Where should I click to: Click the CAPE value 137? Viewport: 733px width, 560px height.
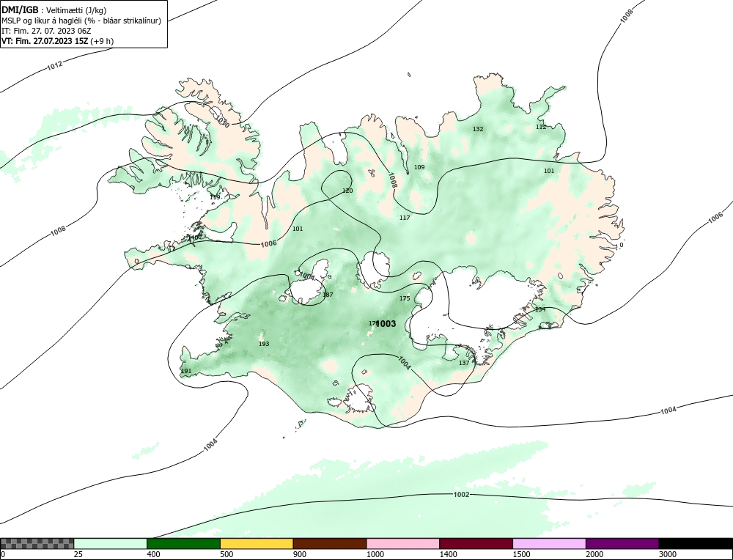[464, 363]
